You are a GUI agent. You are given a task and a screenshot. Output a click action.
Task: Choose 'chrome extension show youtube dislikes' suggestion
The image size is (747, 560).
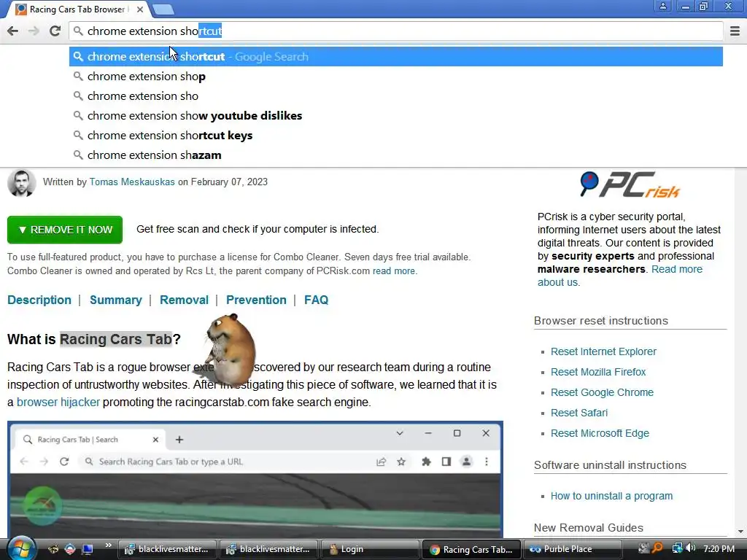point(396,116)
